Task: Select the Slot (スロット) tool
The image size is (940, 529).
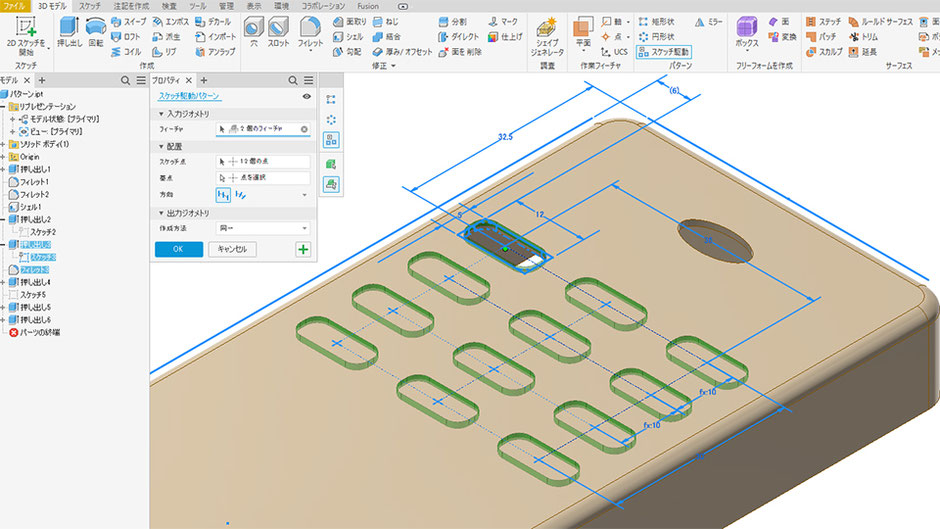Action: pos(278,32)
